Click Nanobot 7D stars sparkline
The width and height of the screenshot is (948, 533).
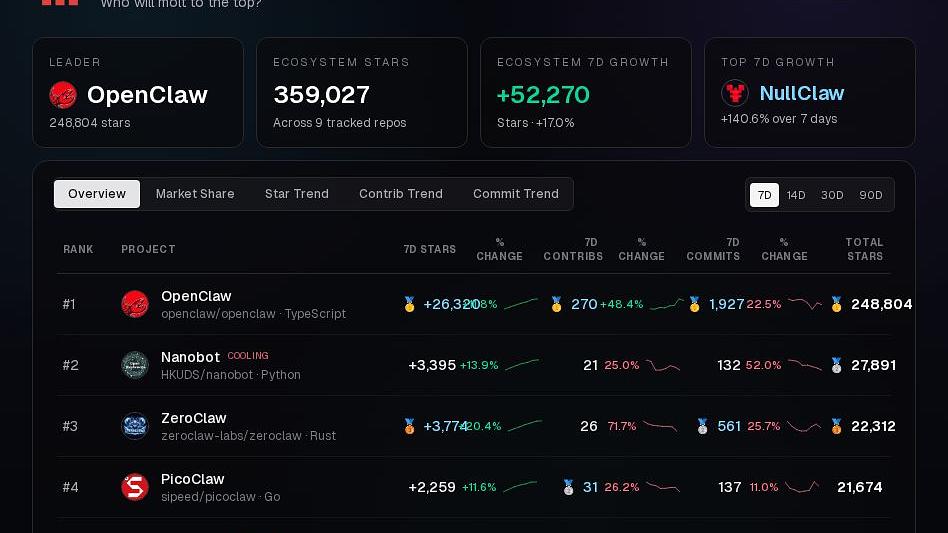coord(522,364)
